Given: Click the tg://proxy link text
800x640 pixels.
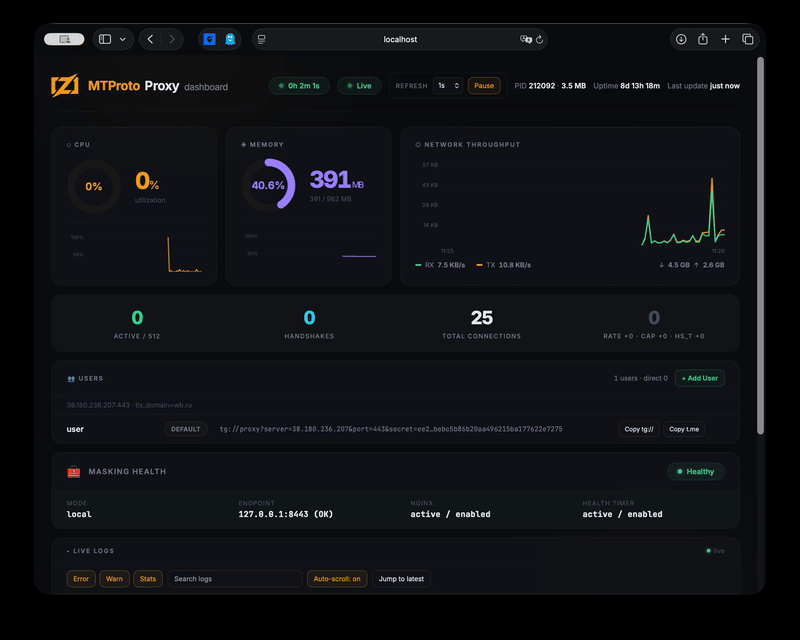Looking at the screenshot, I should (x=391, y=429).
